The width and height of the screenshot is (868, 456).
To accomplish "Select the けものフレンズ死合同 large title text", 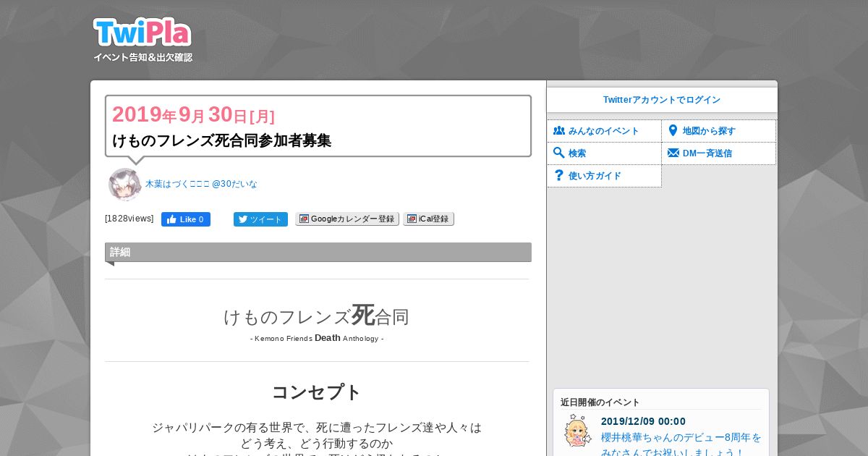I will coord(317,316).
